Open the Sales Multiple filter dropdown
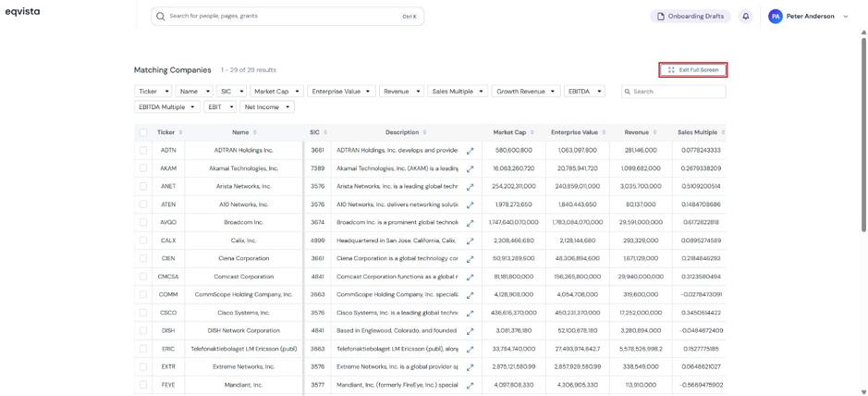 pos(458,92)
